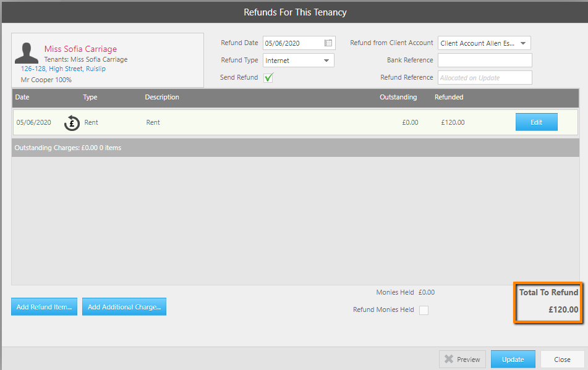The height and width of the screenshot is (370, 588).
Task: Click the Preview button
Action: point(462,359)
